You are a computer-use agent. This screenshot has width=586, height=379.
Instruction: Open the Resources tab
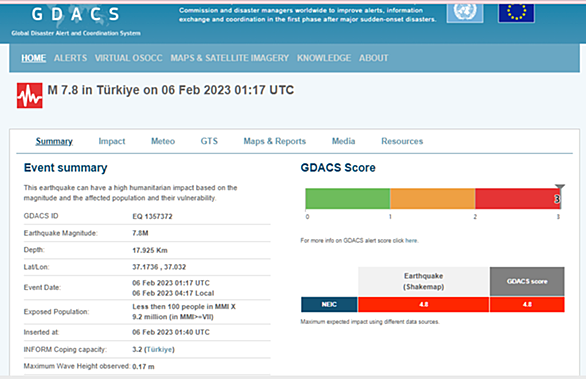coord(402,141)
